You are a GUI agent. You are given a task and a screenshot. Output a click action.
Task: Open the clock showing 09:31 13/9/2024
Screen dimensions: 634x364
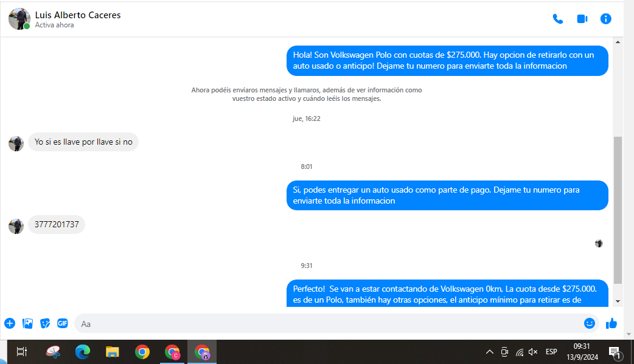click(x=582, y=352)
